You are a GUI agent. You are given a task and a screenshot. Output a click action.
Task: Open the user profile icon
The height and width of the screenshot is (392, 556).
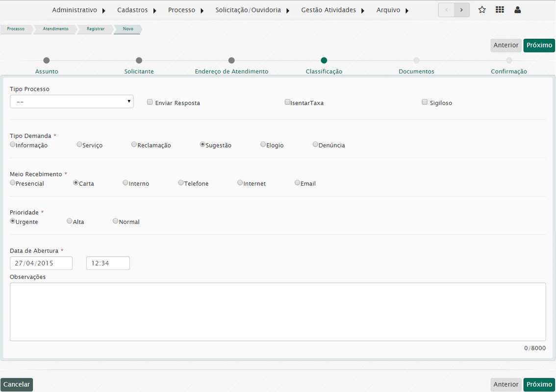[x=517, y=10]
